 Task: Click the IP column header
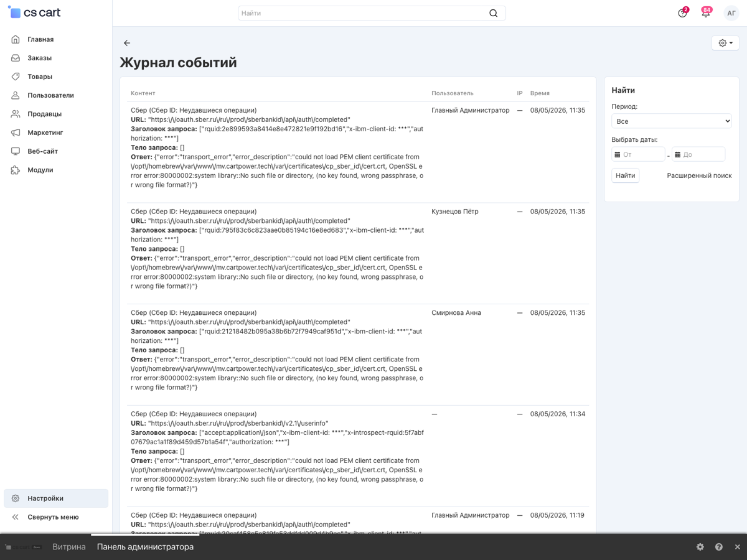tap(520, 93)
